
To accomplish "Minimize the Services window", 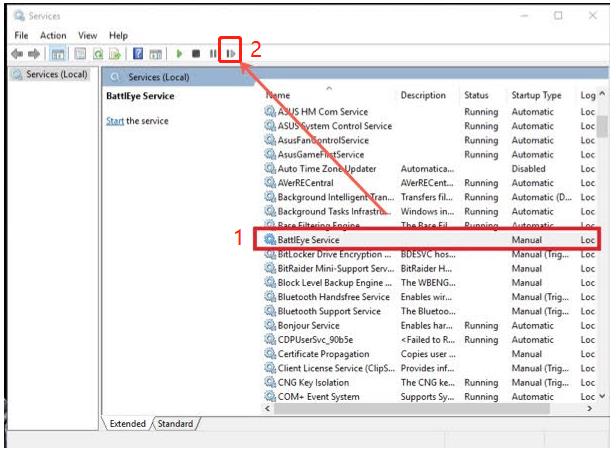I will (524, 16).
